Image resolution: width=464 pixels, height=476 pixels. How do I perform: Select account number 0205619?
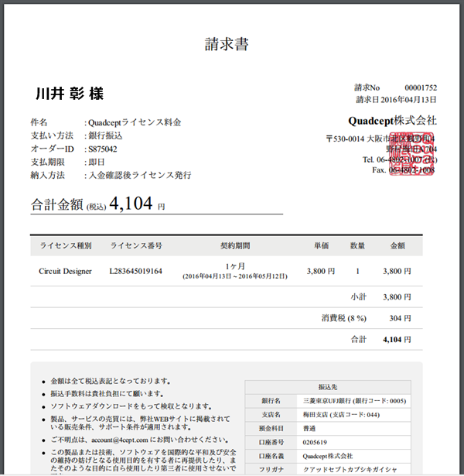coord(315,442)
